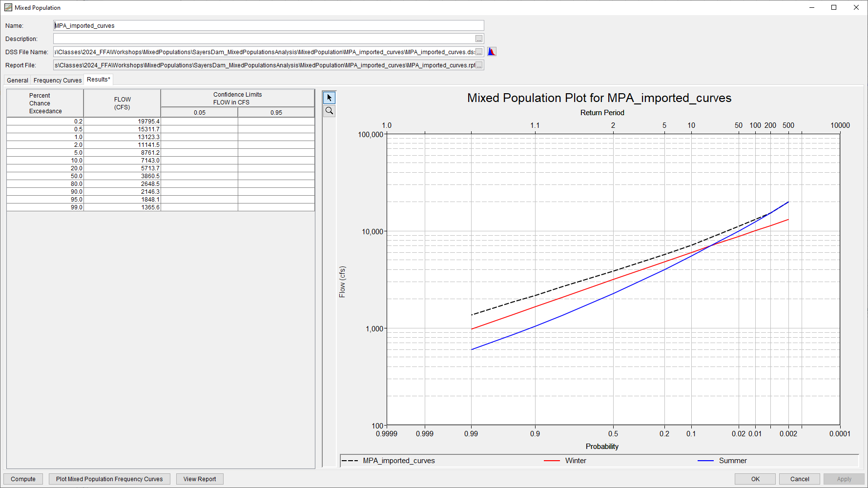Click the 0.95 confidence limit header

pos(276,113)
